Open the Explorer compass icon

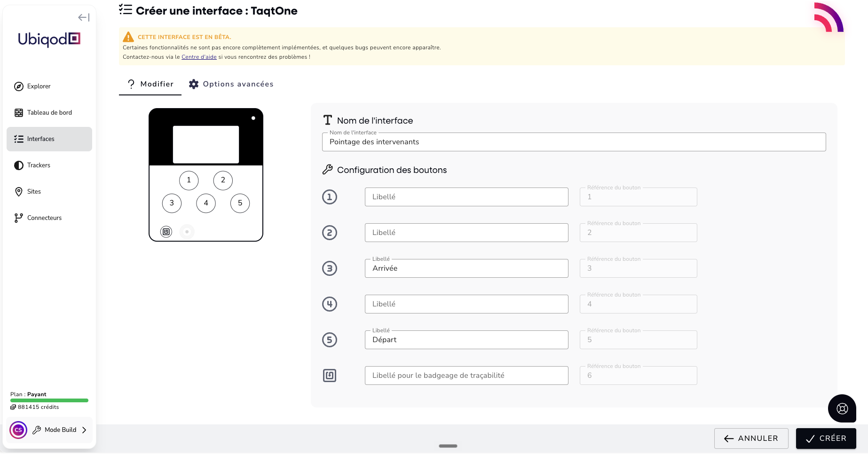19,86
